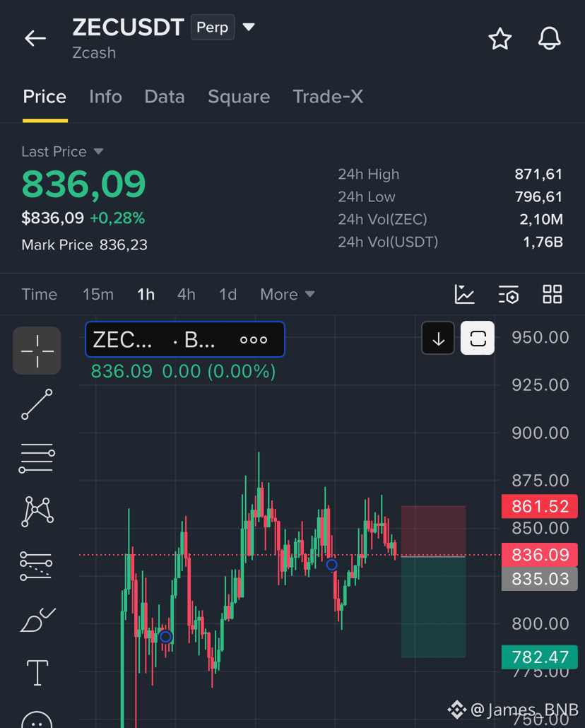The width and height of the screenshot is (585, 728).
Task: Select the XABCD pattern tool
Action: 37,511
